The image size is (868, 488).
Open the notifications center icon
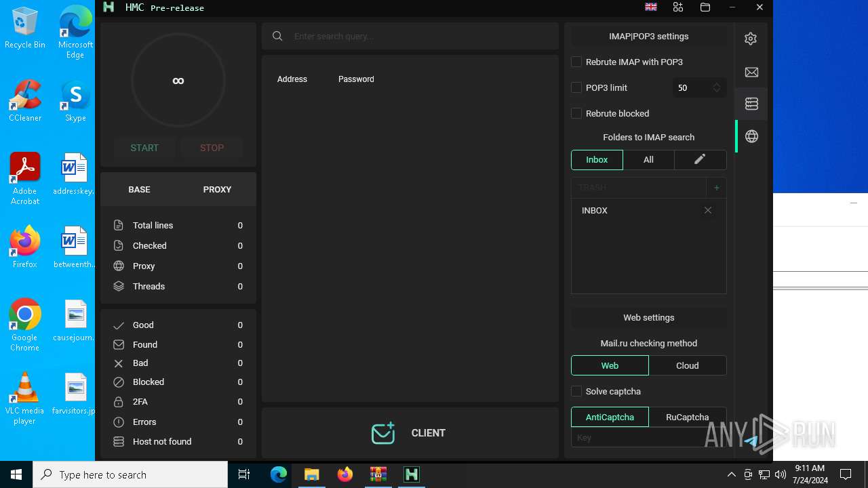pos(846,474)
